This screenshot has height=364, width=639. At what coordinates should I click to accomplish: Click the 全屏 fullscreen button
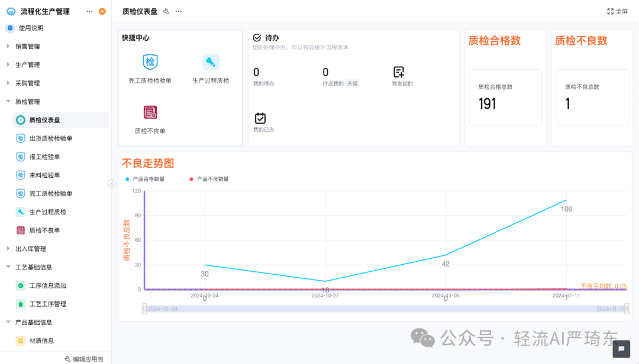617,10
